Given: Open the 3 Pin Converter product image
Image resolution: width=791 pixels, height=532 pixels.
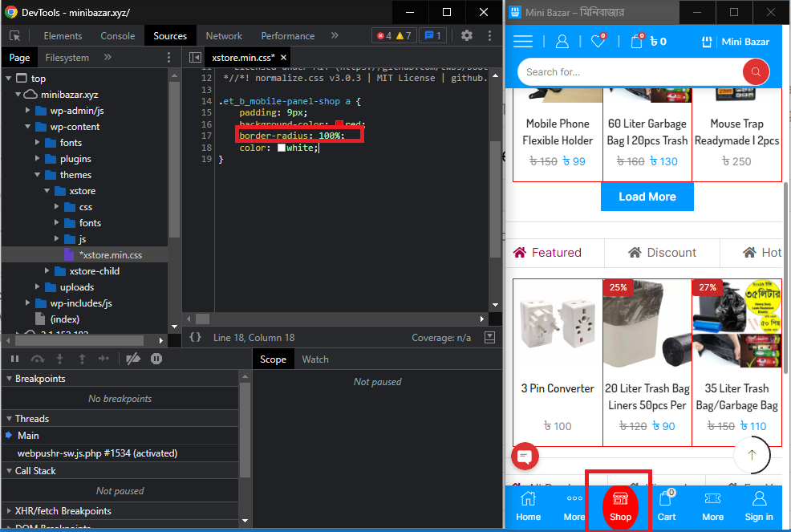Looking at the screenshot, I should [x=557, y=324].
